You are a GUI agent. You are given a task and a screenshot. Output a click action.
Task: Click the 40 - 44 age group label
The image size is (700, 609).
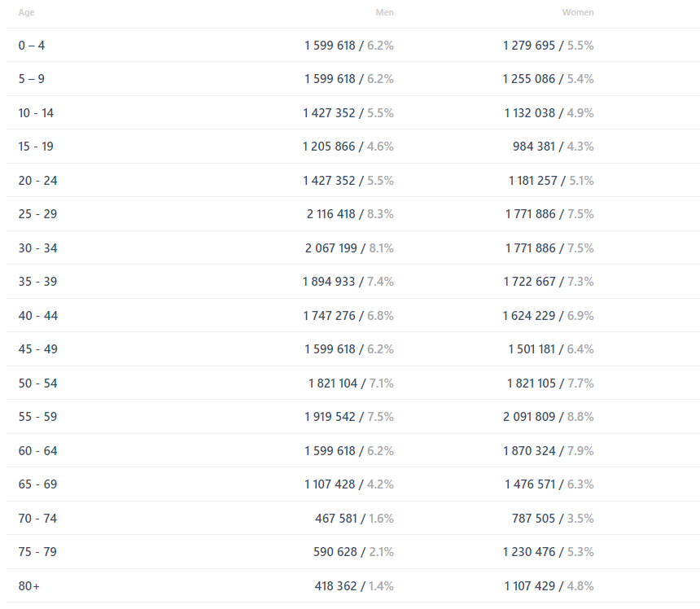pos(38,316)
